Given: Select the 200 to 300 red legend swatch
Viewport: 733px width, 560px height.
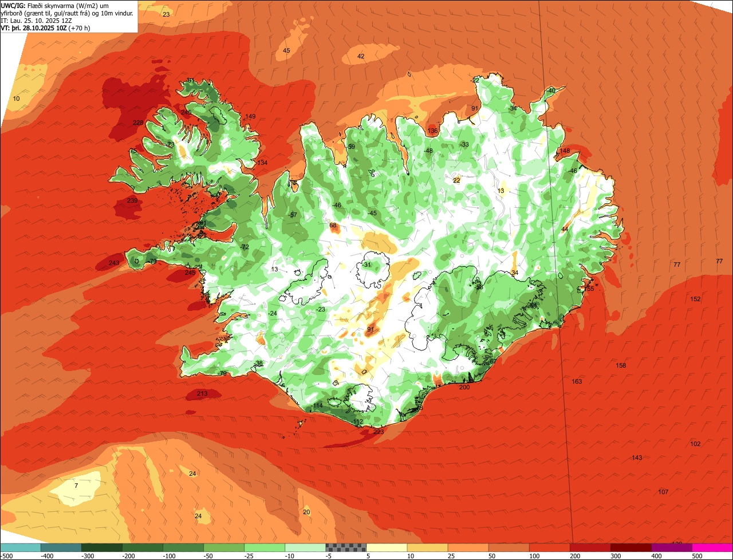Looking at the screenshot, I should coord(590,547).
